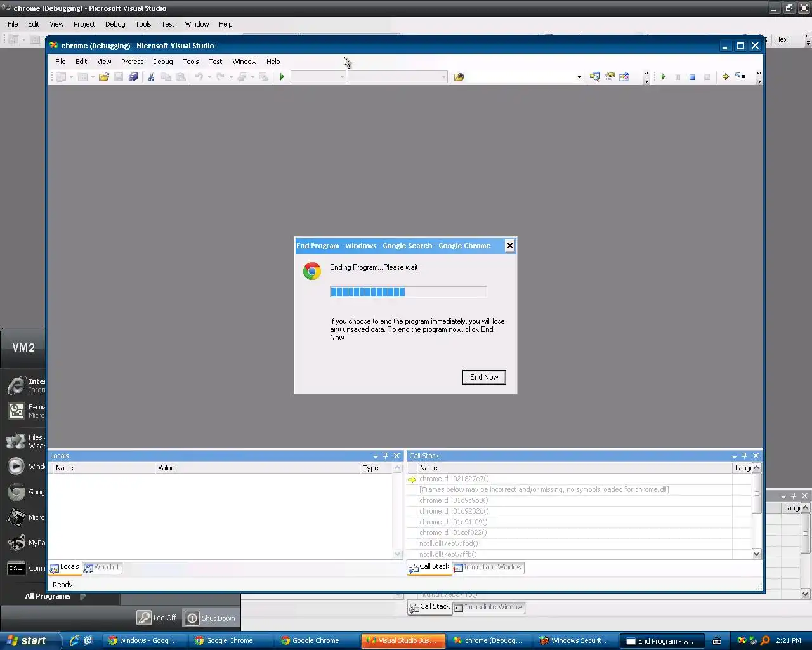This screenshot has width=812, height=650.
Task: Open file using the folder toolbar icon
Action: click(x=103, y=77)
